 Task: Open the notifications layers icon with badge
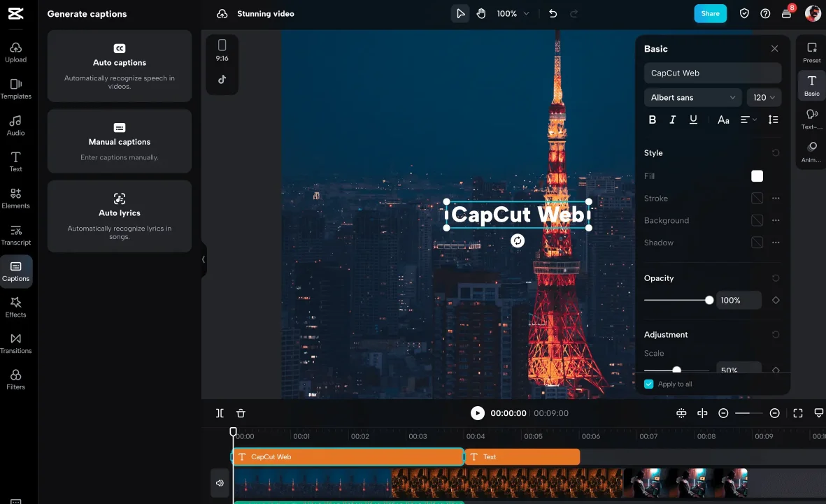[787, 13]
